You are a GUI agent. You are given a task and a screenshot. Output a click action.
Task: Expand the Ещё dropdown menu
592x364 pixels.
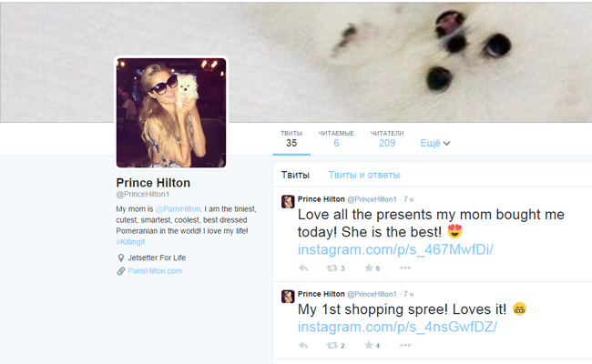pos(435,144)
